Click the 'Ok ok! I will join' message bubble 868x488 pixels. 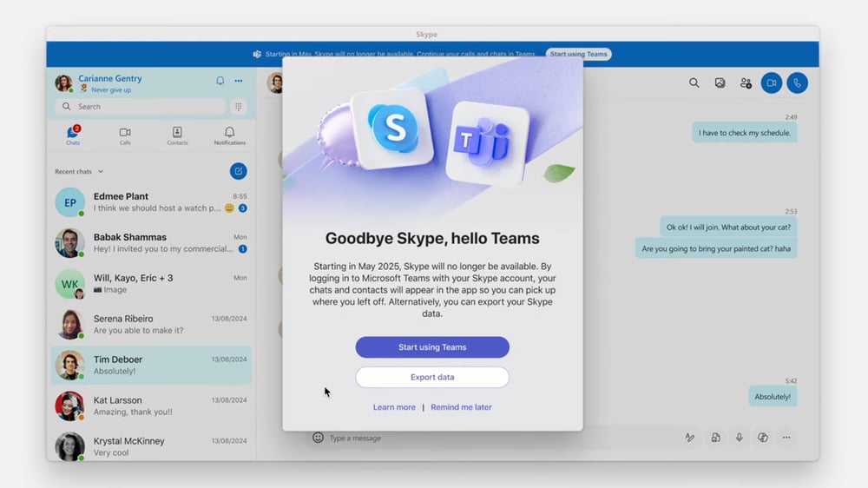728,228
